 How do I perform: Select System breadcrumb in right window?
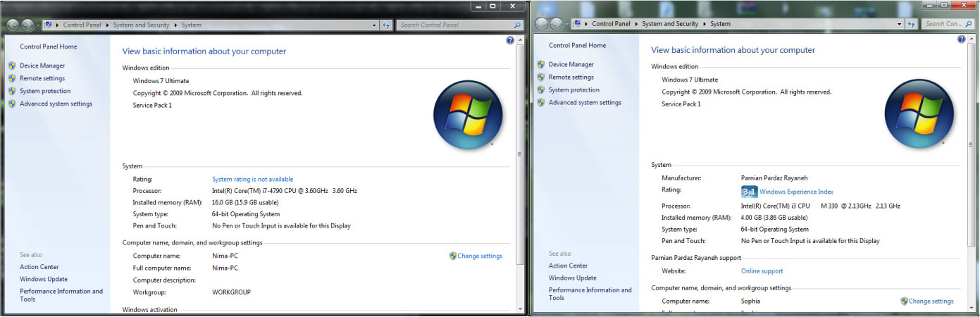click(x=720, y=24)
